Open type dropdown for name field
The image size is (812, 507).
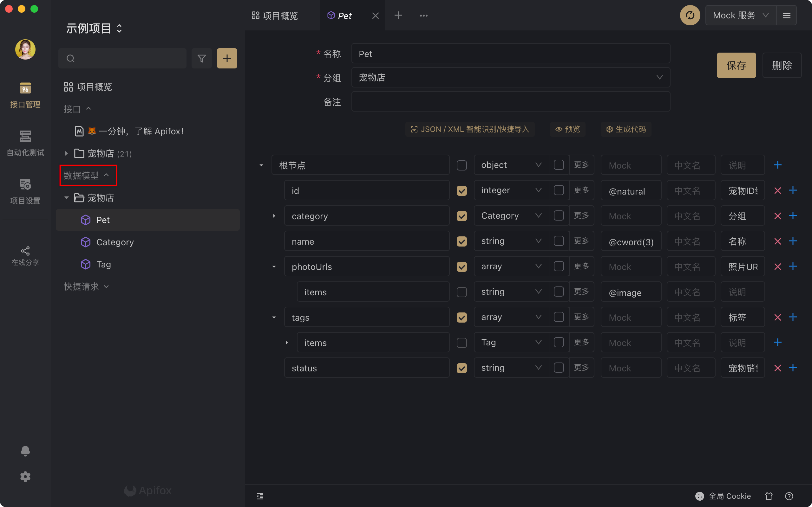[x=511, y=241]
